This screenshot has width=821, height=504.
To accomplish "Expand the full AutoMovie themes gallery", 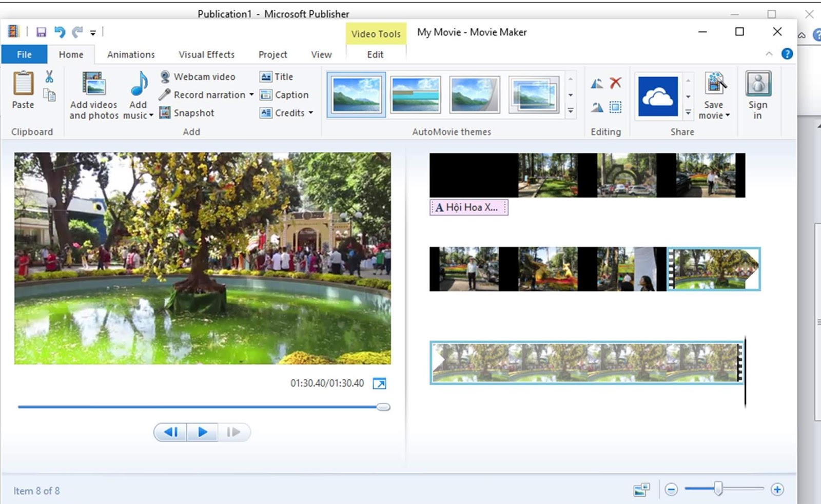I will click(571, 111).
